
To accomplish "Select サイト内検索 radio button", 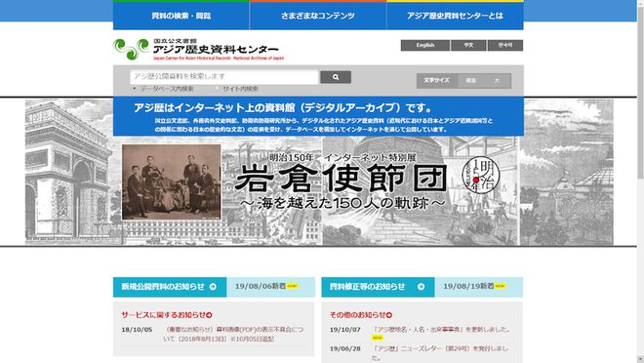I will 217,88.
